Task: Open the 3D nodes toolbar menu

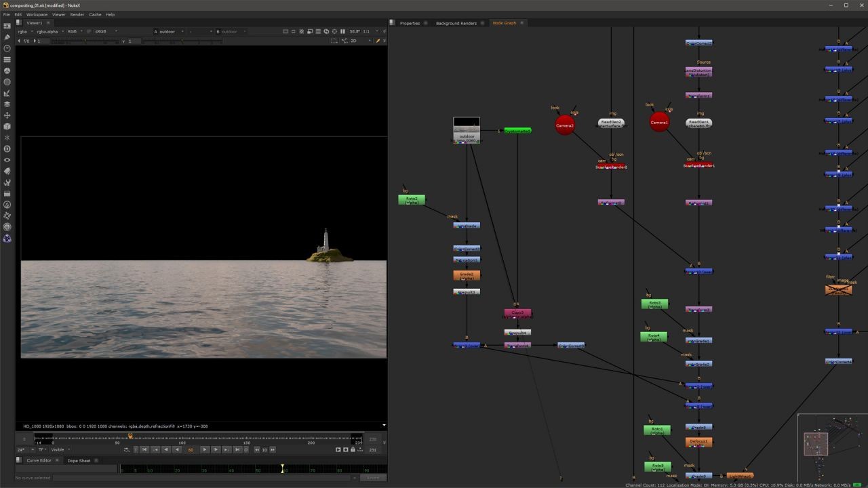Action: coord(7,126)
